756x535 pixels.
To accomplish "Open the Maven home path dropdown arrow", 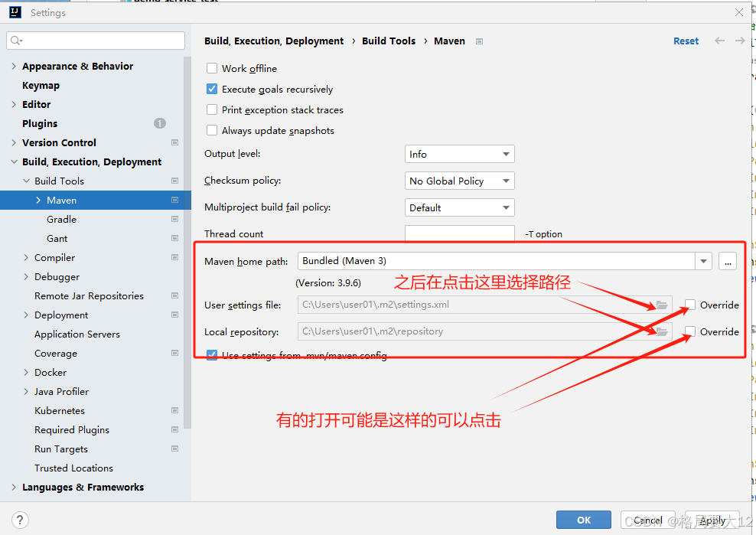I will click(703, 261).
